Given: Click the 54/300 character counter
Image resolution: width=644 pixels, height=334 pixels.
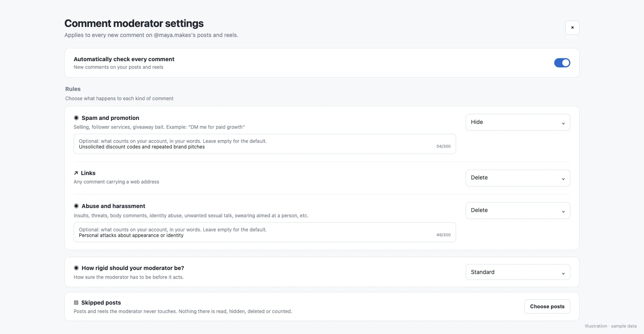Looking at the screenshot, I should tap(444, 146).
